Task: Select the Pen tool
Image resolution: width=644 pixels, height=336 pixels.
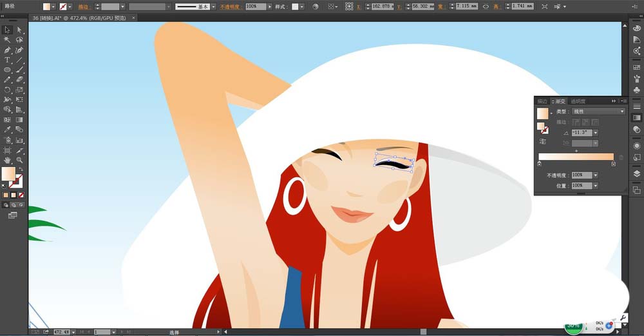Action: pos(7,50)
